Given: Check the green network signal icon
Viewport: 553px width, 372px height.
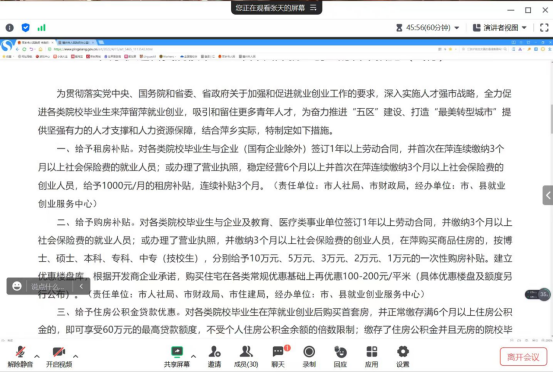Looking at the screenshot, I should [42, 28].
